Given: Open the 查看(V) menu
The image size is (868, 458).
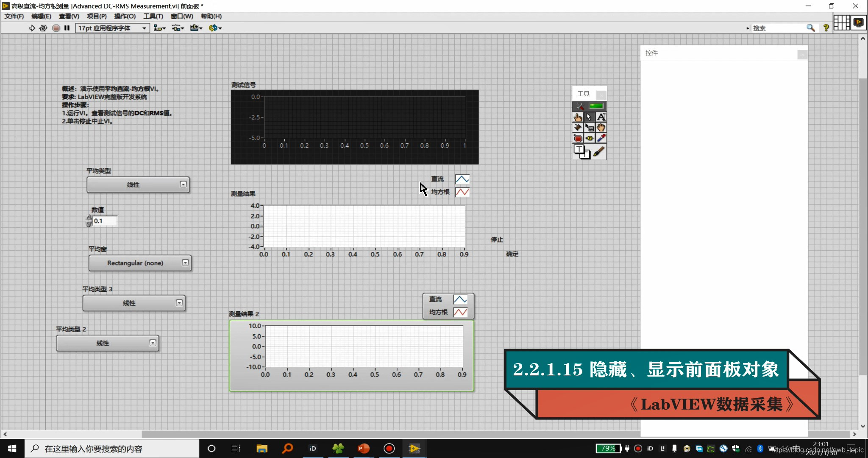Looking at the screenshot, I should [69, 16].
